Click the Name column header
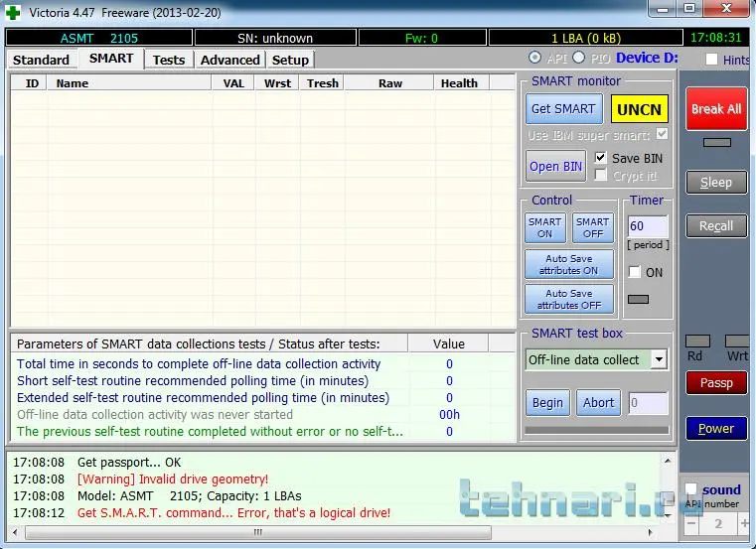This screenshot has width=756, height=549. coord(129,83)
